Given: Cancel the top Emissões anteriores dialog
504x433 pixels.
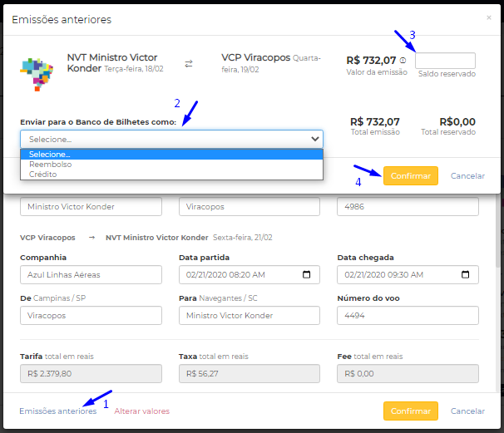Looking at the screenshot, I should coord(467,176).
